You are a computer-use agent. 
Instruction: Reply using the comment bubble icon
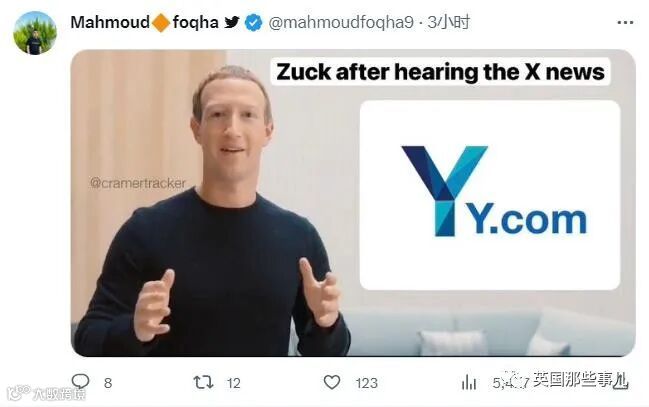(80, 381)
